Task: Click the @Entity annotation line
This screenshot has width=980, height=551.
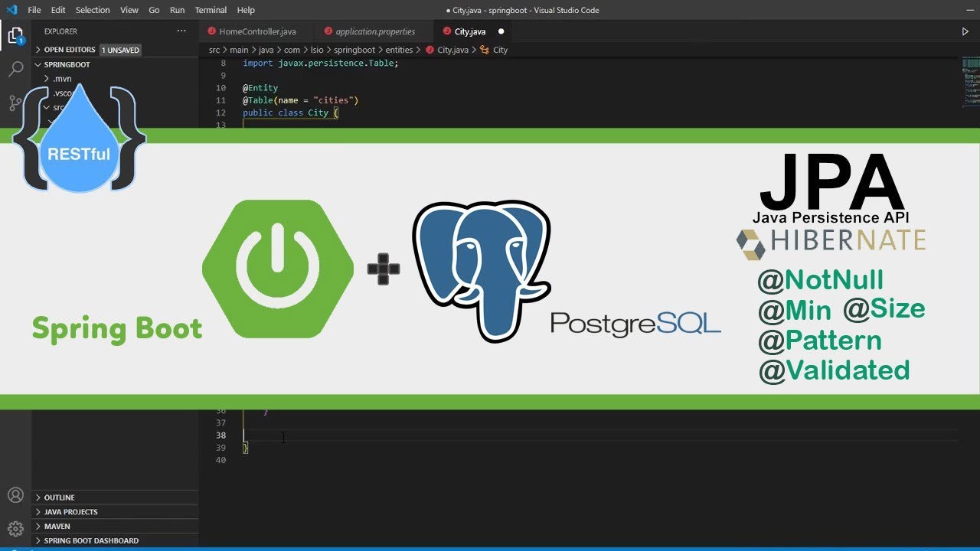Action: click(260, 88)
